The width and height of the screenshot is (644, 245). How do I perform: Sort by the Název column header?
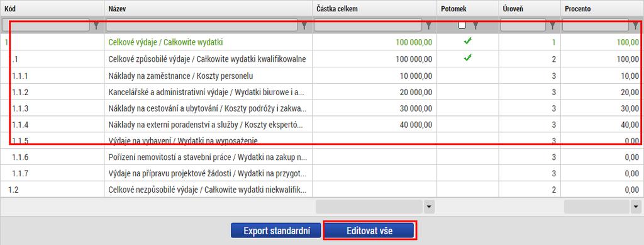pyautogui.click(x=208, y=9)
